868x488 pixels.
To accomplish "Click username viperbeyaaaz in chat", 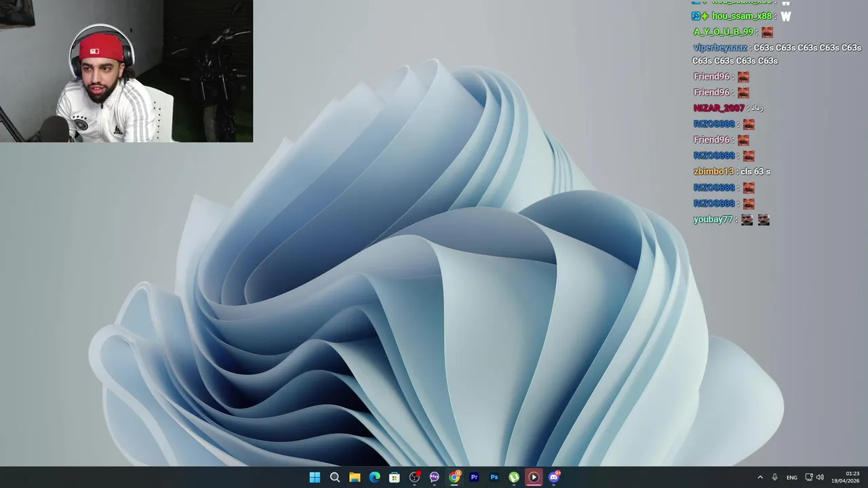I will coord(720,47).
